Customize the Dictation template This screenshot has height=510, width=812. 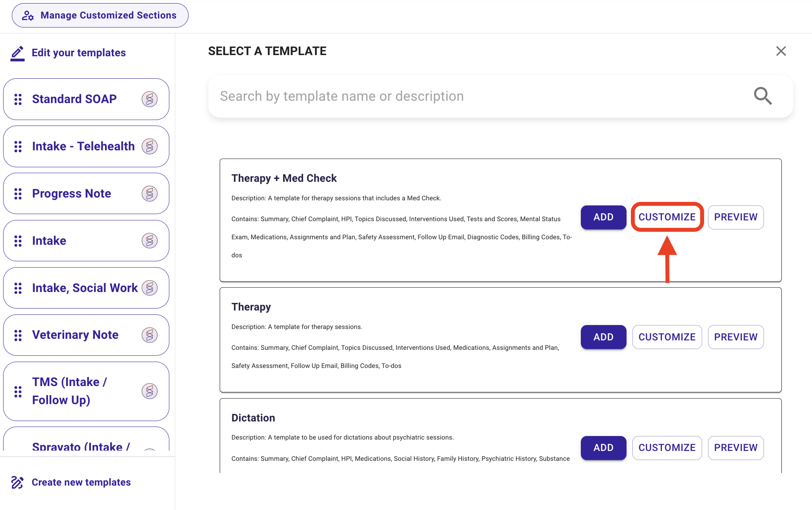tap(667, 448)
